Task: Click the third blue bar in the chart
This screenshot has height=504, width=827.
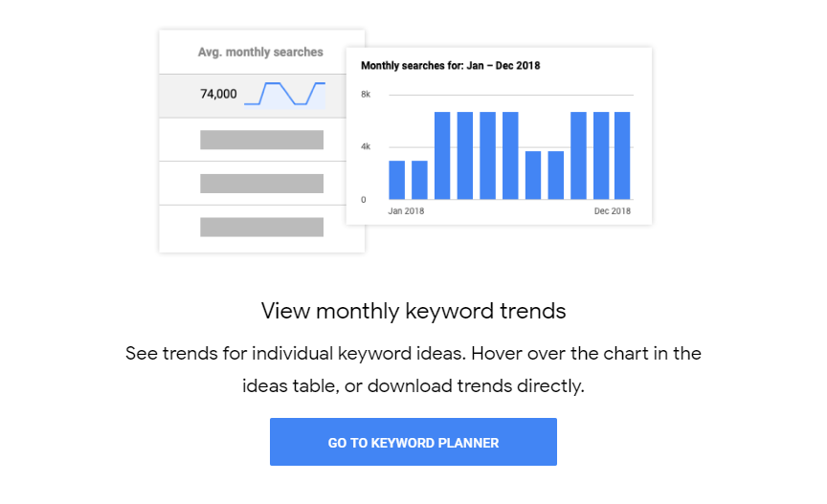Action: click(x=442, y=156)
